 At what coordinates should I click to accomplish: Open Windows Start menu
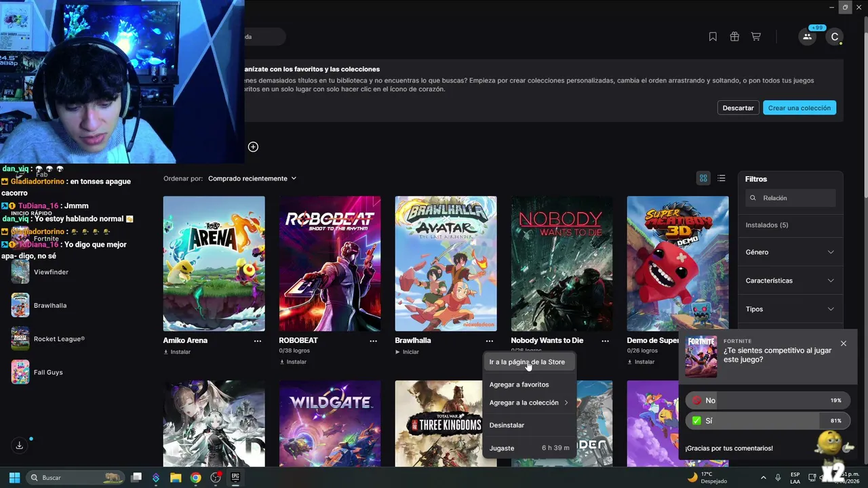(14, 478)
